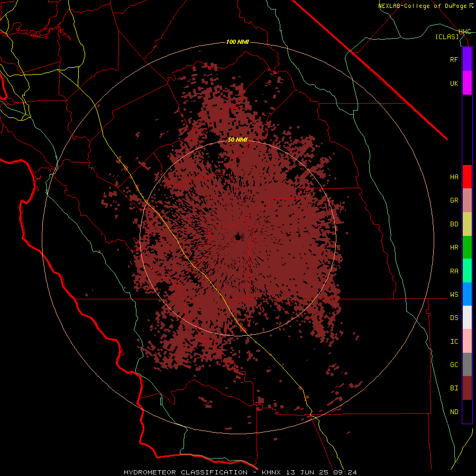Viewport: 476px width, 476px height.
Task: Click the HA legend label
Action: coord(454,177)
